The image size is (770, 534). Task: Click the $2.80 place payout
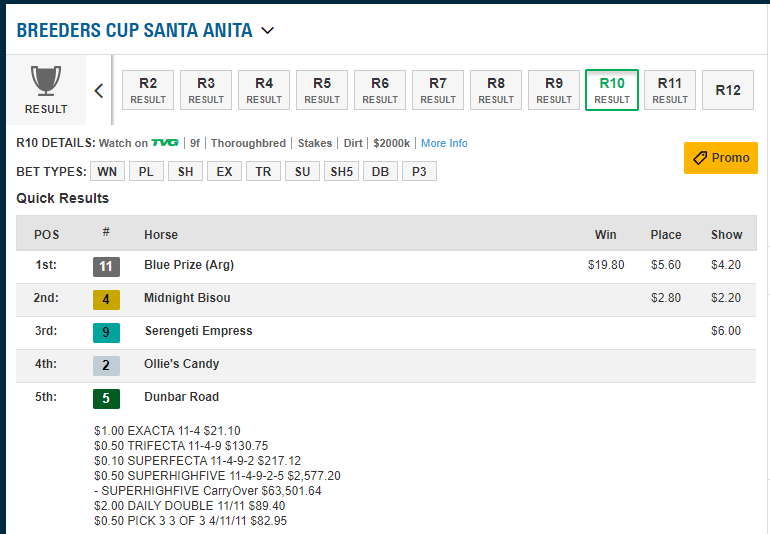666,298
